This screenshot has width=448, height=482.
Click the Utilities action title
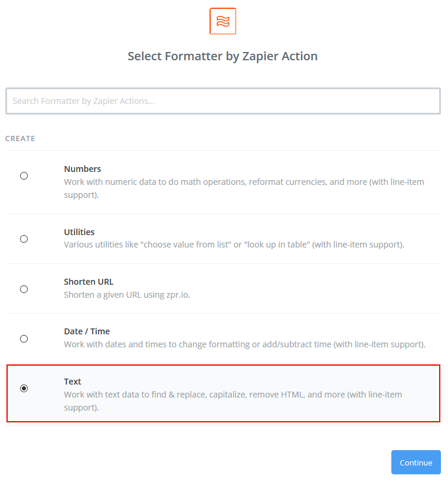point(79,232)
